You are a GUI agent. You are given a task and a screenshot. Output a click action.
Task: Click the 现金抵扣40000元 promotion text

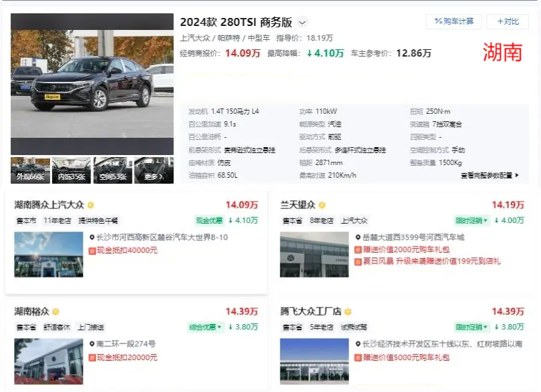coord(127,251)
